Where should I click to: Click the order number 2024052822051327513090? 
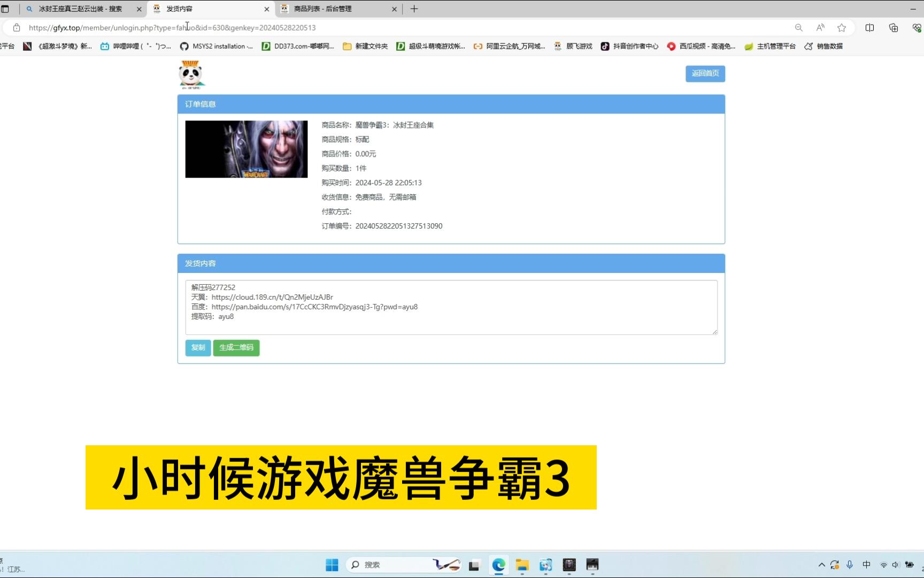[x=399, y=226]
